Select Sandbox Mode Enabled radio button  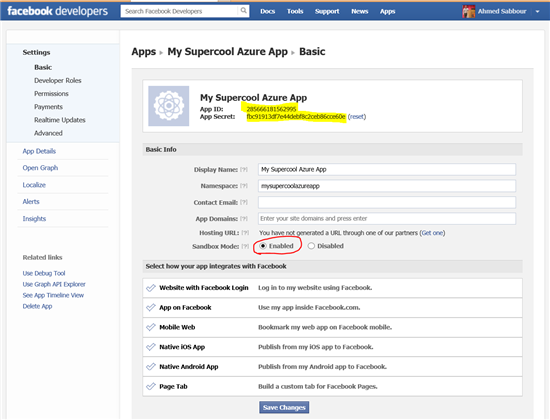coord(263,246)
